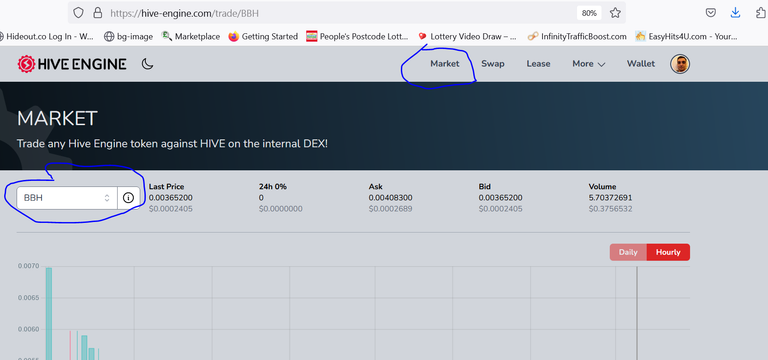Open the Wallet link
The image size is (768, 360).
[641, 64]
